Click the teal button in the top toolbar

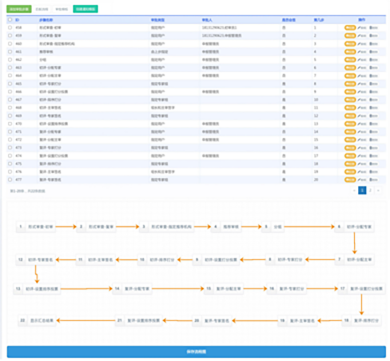tap(85, 9)
